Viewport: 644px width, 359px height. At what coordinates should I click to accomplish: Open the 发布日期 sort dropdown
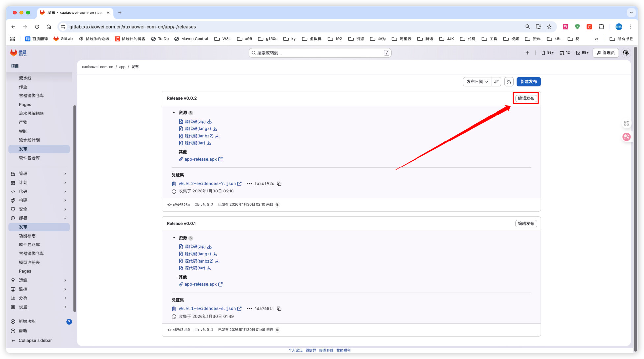click(x=477, y=82)
